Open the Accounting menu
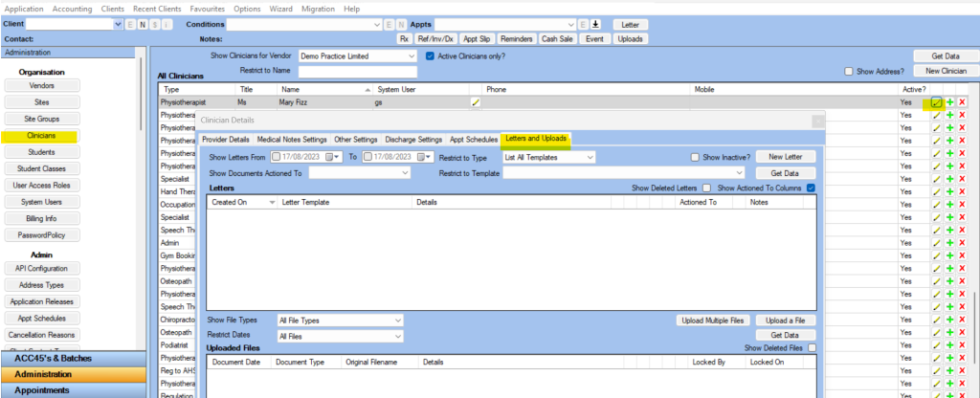The image size is (980, 398). click(72, 9)
